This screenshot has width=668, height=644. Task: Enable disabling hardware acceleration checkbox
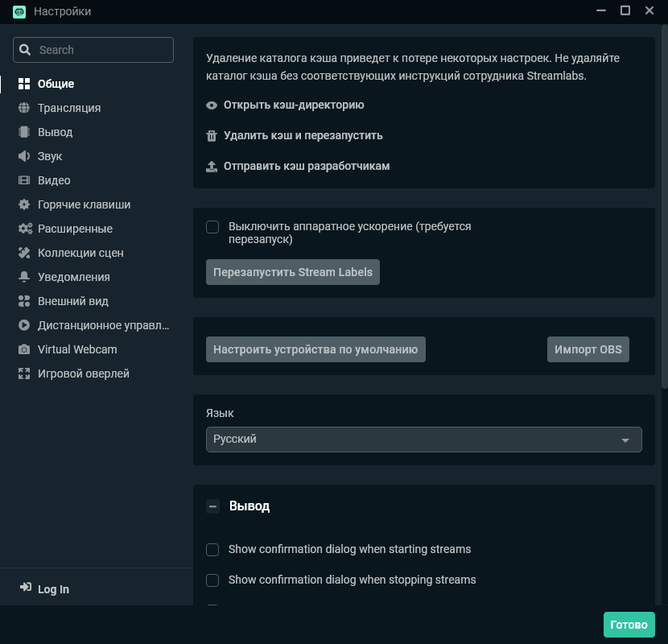(x=212, y=227)
